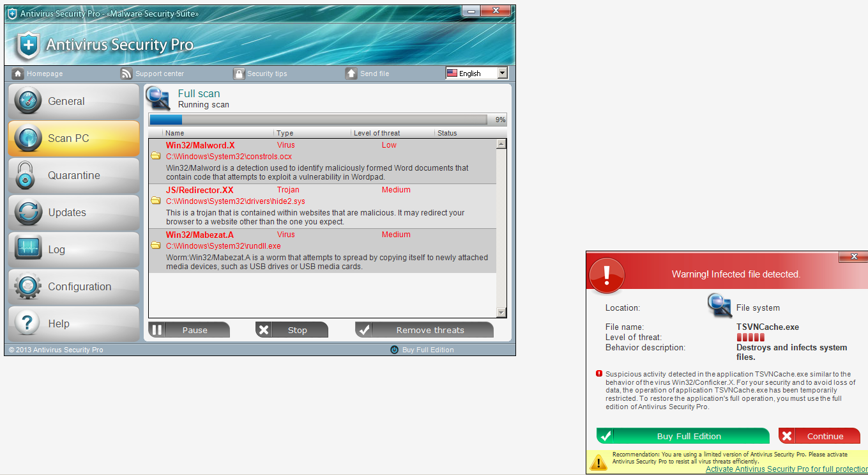Expand the Win32/Mabezat.A folder entry
Viewport: 868px width, 475px height.
pos(155,245)
